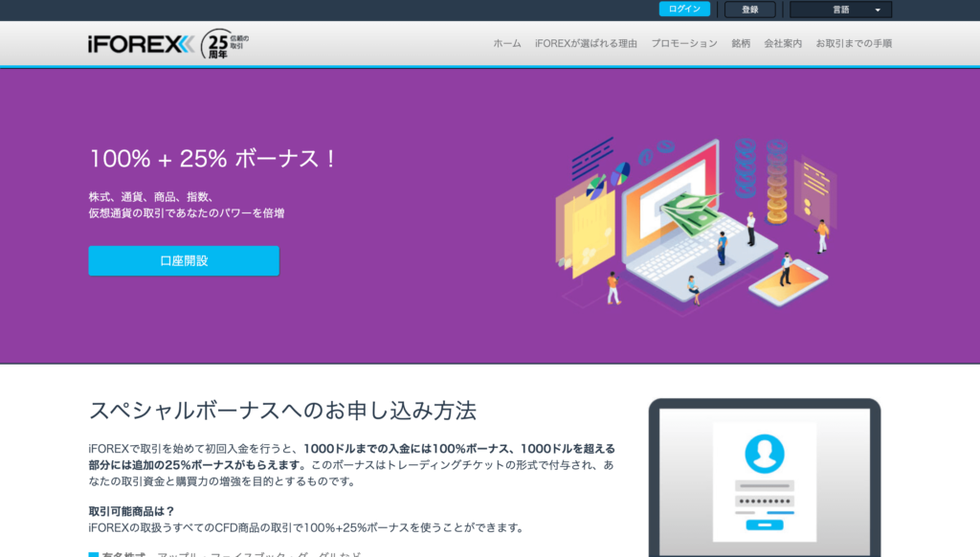Open お取引までの手順 in navigation
This screenshot has height=557, width=980.
coord(854,43)
